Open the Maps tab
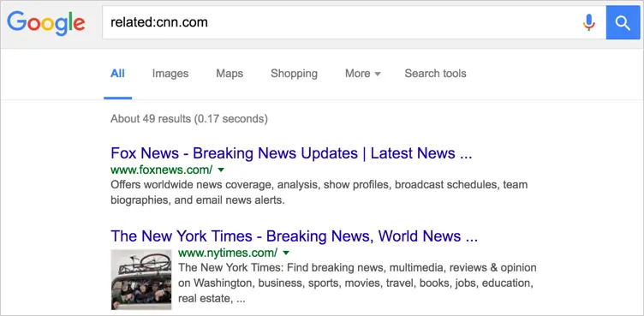Viewport: 644px width, 316px height. pyautogui.click(x=230, y=74)
